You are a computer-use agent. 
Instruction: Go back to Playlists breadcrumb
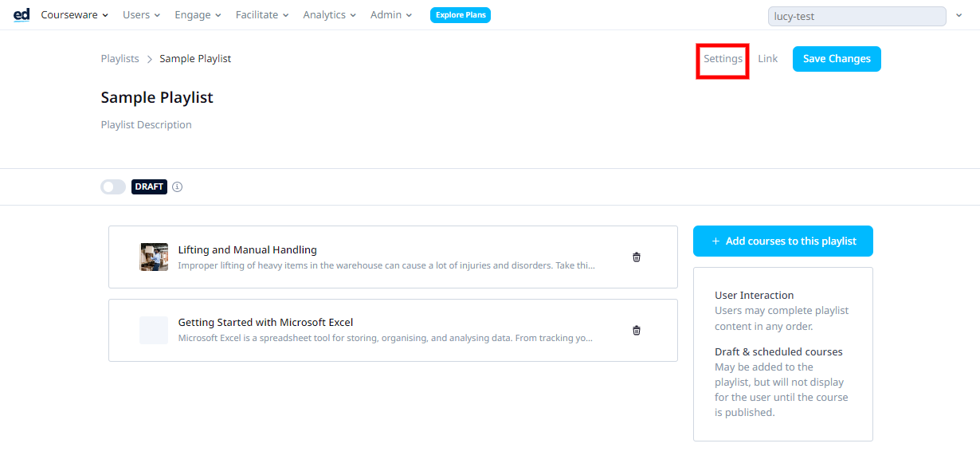120,59
